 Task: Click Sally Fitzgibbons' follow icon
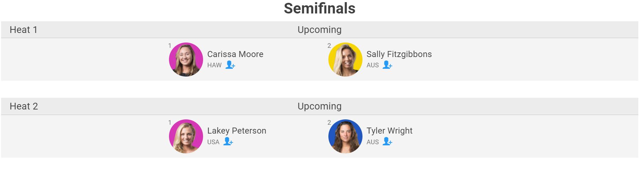(387, 65)
